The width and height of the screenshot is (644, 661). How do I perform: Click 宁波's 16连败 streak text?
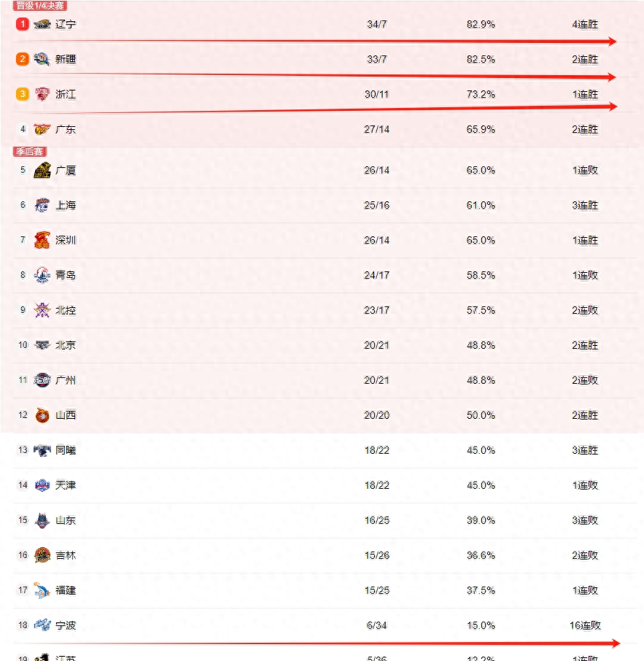point(585,625)
